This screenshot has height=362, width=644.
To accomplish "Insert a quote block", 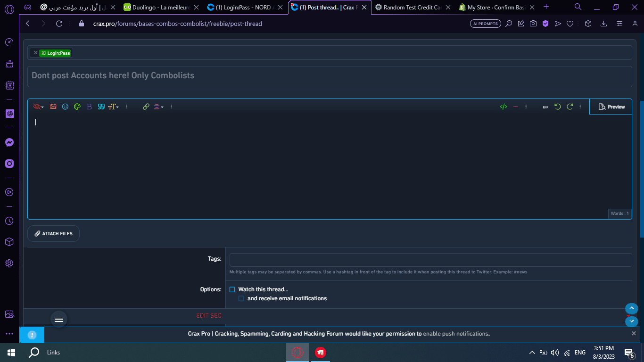I will 101,107.
